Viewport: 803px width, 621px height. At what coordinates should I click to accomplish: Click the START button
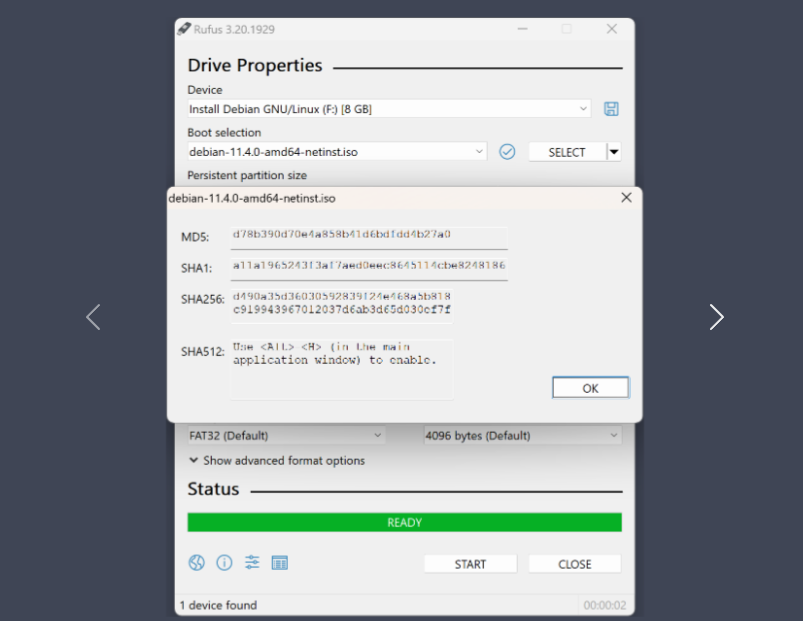[x=470, y=564]
